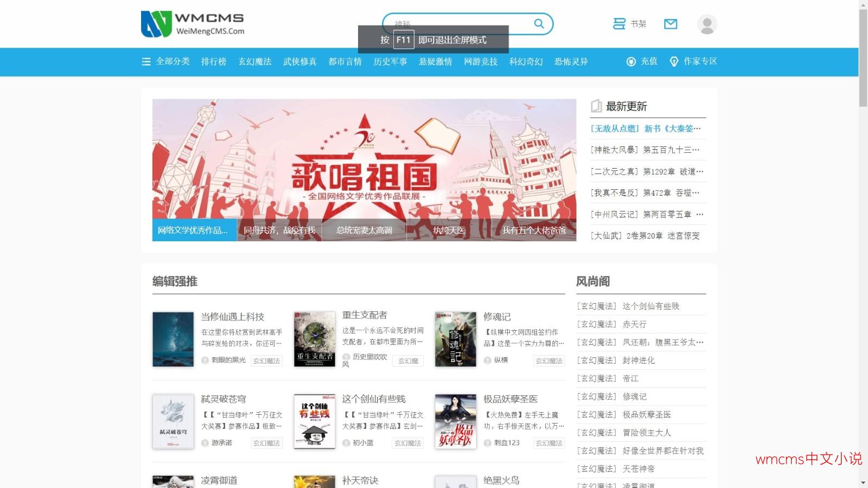Click cover of 弑灵破苍穹
868x488 pixels.
click(x=173, y=421)
